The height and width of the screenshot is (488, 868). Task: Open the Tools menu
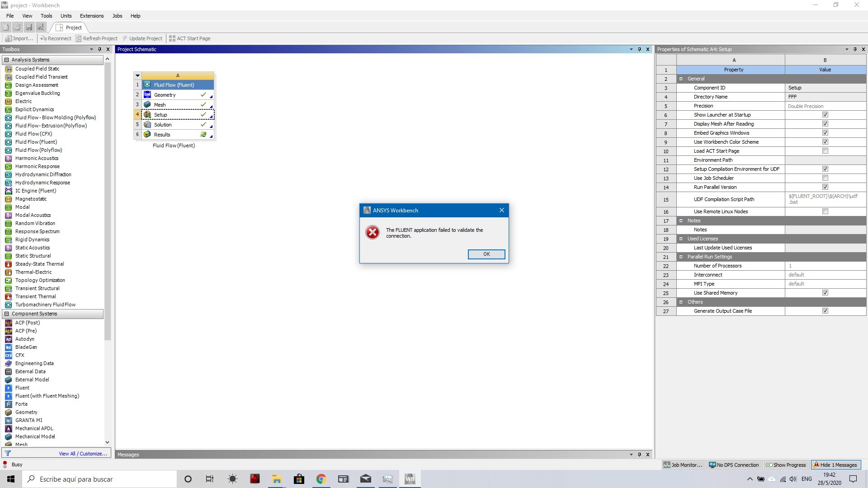[46, 16]
